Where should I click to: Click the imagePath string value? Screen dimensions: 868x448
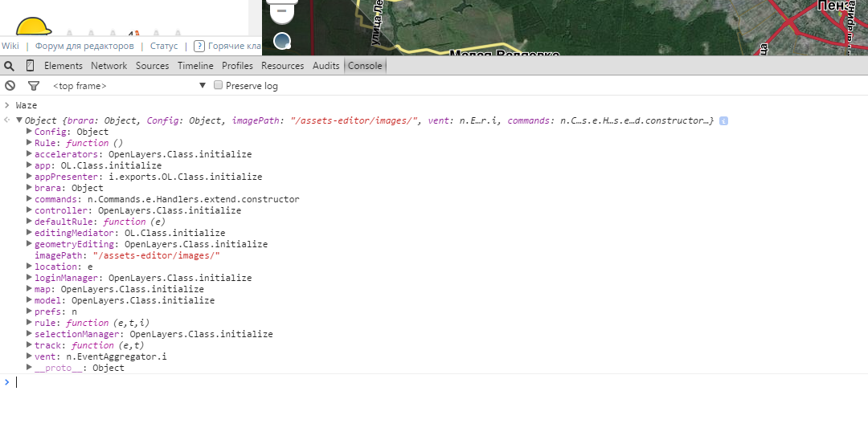click(156, 255)
